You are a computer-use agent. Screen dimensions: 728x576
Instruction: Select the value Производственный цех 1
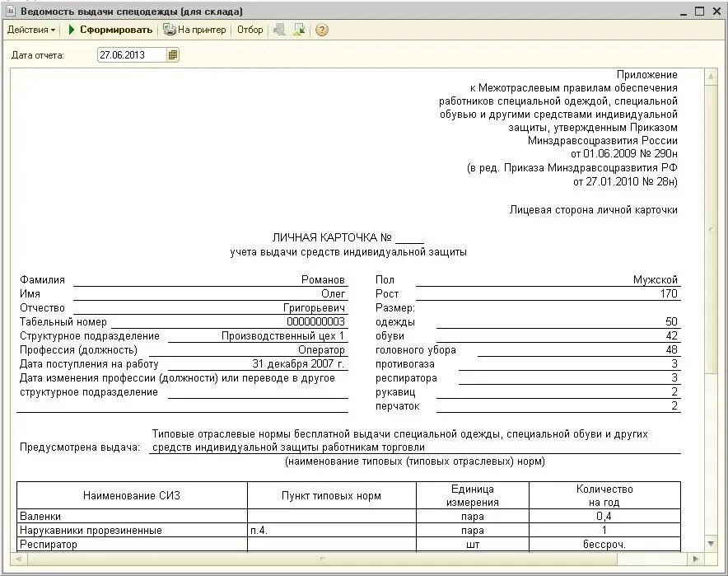click(282, 336)
